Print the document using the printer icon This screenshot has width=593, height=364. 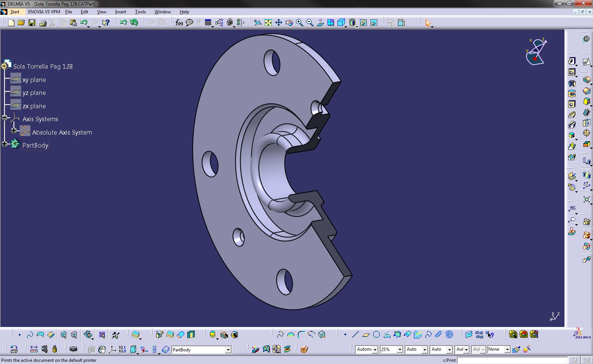tap(43, 23)
